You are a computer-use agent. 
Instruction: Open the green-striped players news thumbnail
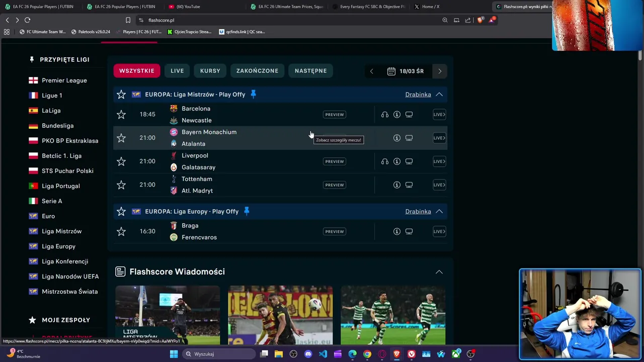click(x=393, y=314)
